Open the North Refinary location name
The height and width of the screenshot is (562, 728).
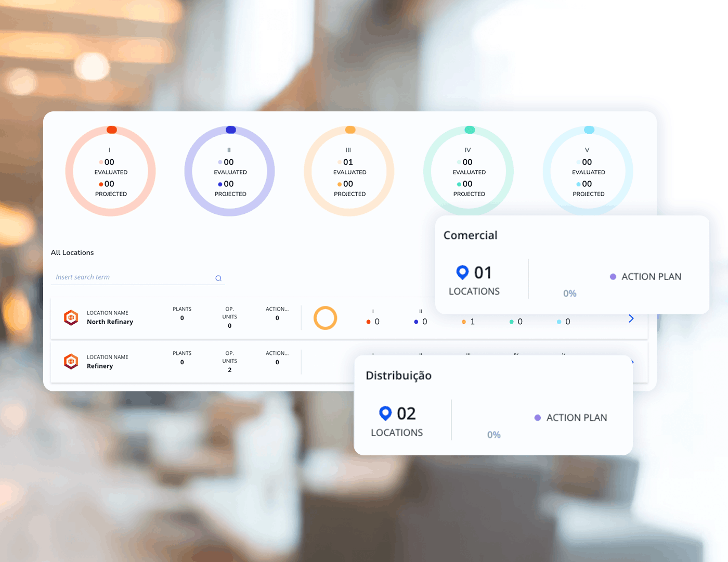coord(110,322)
